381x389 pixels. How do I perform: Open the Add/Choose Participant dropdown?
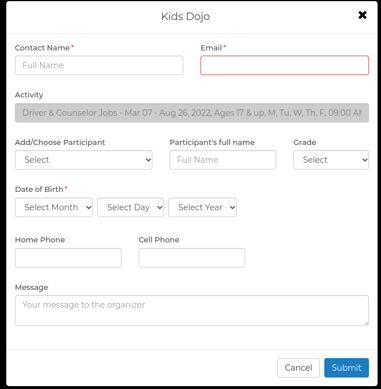click(84, 160)
